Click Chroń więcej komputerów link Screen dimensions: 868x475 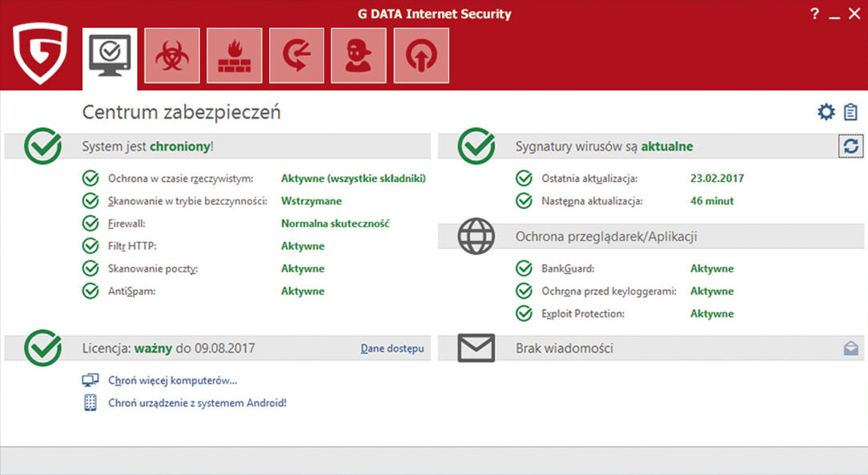click(172, 380)
